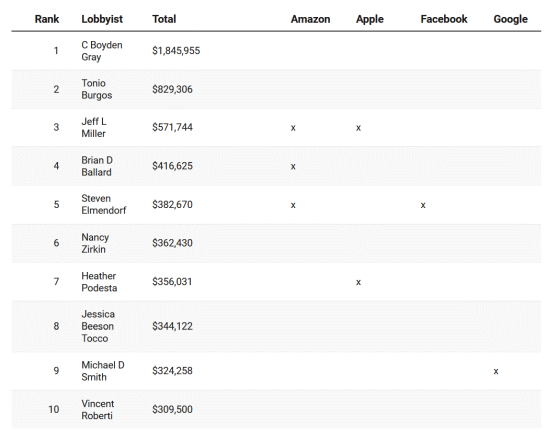Viewport: 560px width, 439px height.
Task: Click rank number 3
Action: (56, 128)
